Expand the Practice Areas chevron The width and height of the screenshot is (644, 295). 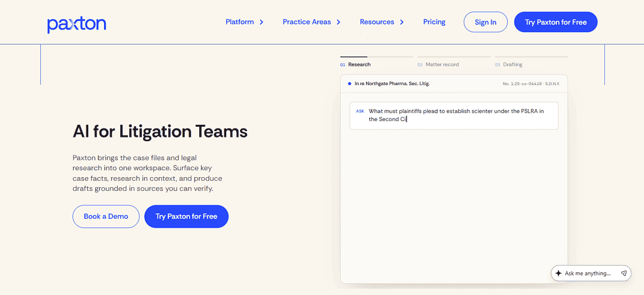(x=338, y=22)
